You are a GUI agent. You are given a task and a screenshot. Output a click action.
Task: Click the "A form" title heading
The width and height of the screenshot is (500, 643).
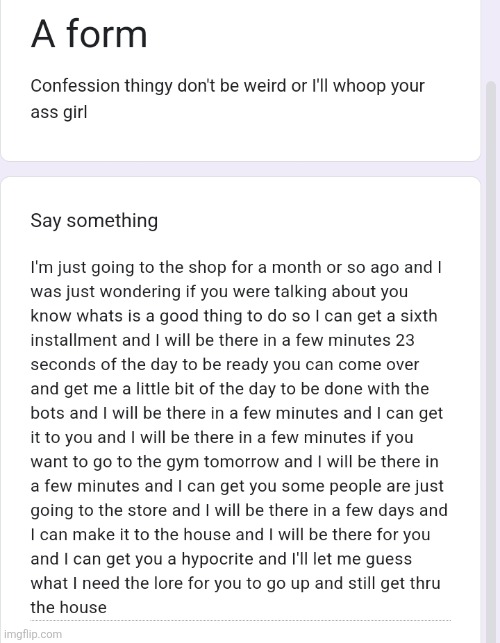[x=89, y=34]
